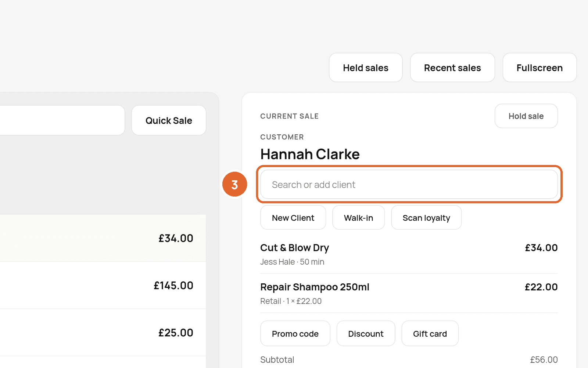
Task: View Recent sales
Action: point(452,68)
